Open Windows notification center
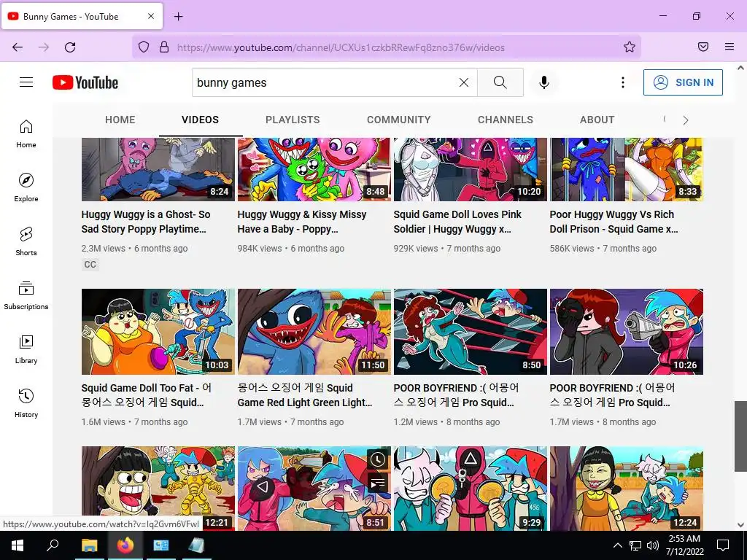 click(x=723, y=545)
